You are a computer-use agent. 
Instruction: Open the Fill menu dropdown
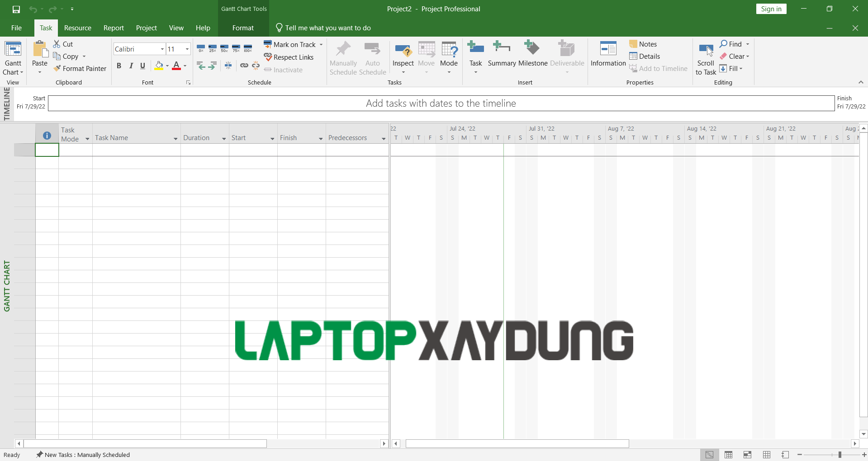click(741, 68)
